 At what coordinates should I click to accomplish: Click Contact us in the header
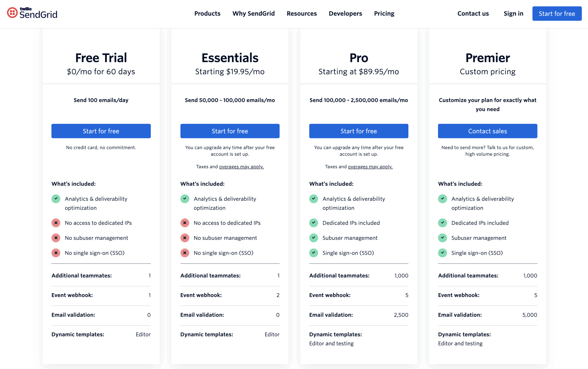(x=473, y=14)
